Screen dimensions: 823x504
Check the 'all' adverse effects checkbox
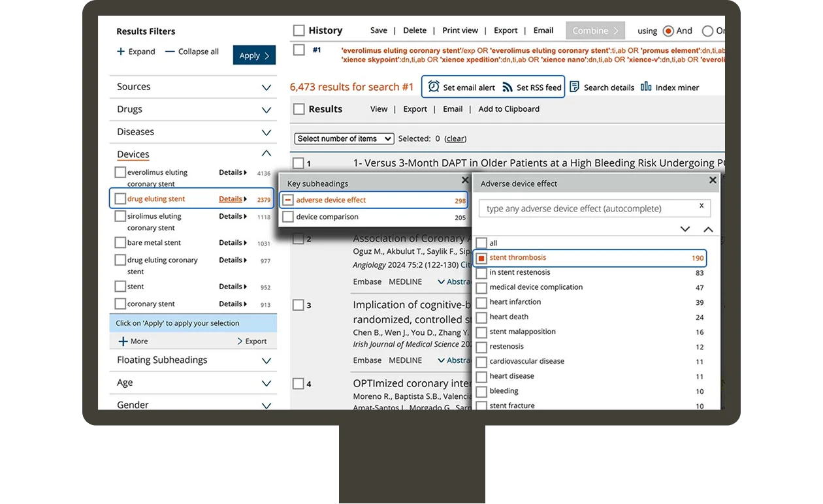pos(481,243)
